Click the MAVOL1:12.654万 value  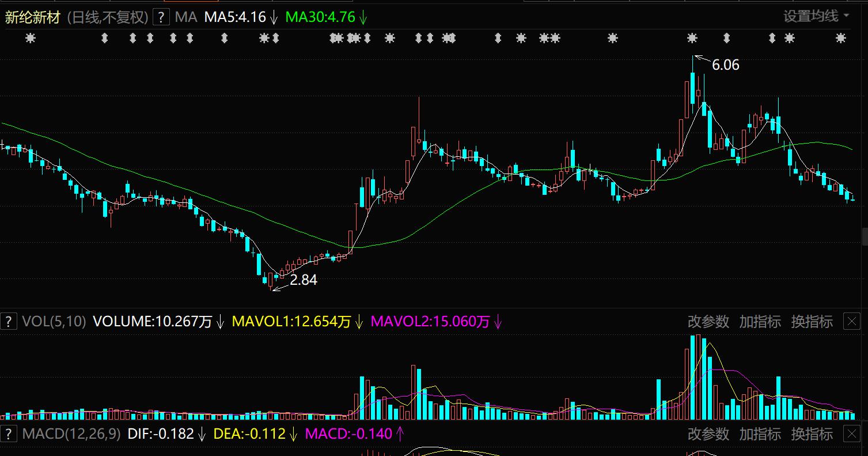tap(291, 322)
